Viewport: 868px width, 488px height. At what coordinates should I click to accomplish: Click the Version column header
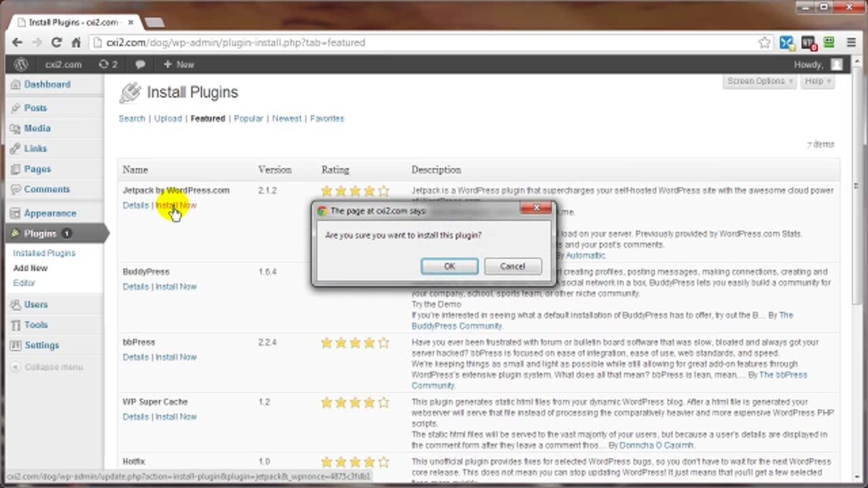coord(275,169)
